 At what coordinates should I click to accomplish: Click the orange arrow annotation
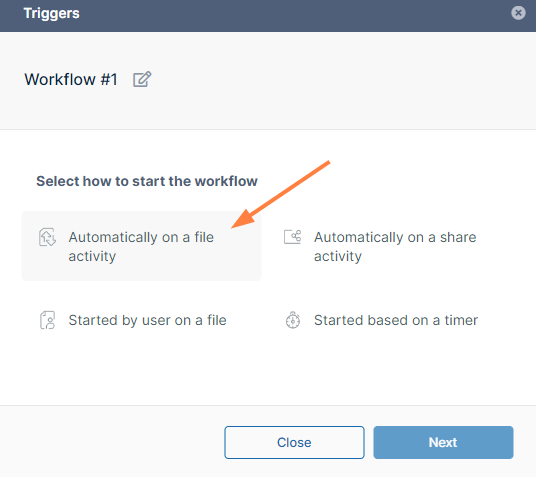281,194
